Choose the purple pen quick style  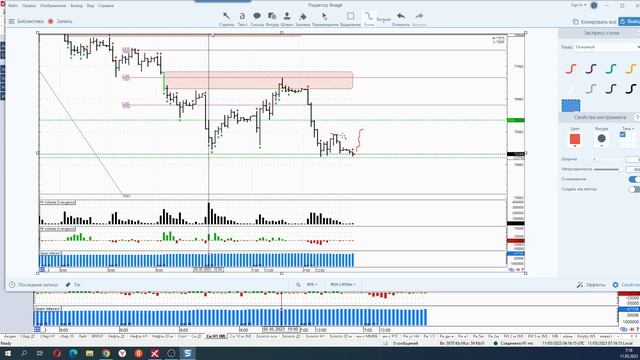[591, 69]
